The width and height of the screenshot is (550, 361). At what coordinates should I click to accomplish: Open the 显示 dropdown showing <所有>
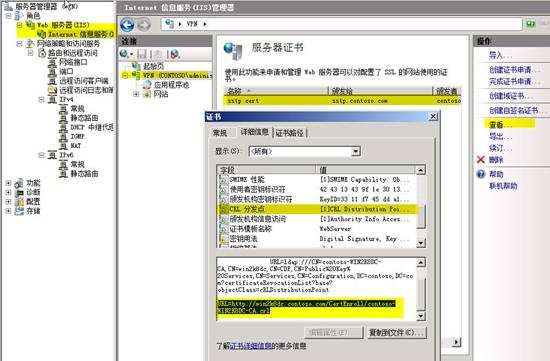[304, 151]
